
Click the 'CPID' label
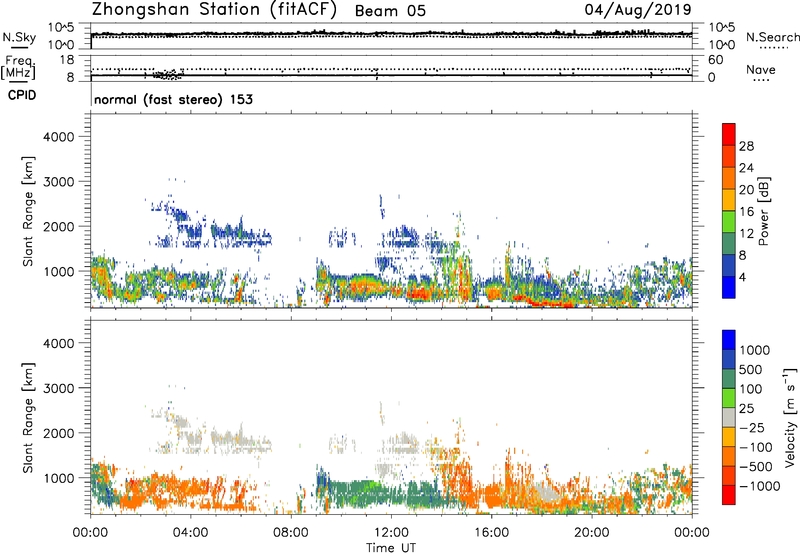pyautogui.click(x=22, y=95)
